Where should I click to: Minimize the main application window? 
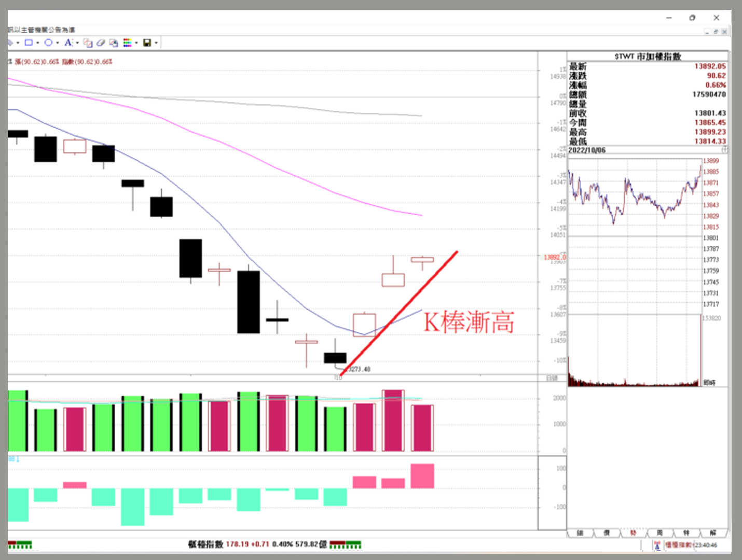pos(669,18)
